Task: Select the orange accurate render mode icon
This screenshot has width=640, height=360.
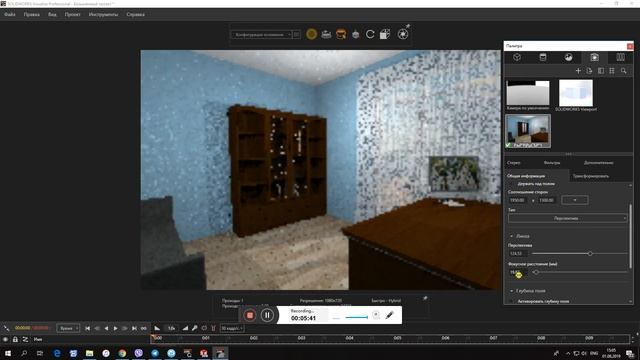Action: tap(341, 34)
